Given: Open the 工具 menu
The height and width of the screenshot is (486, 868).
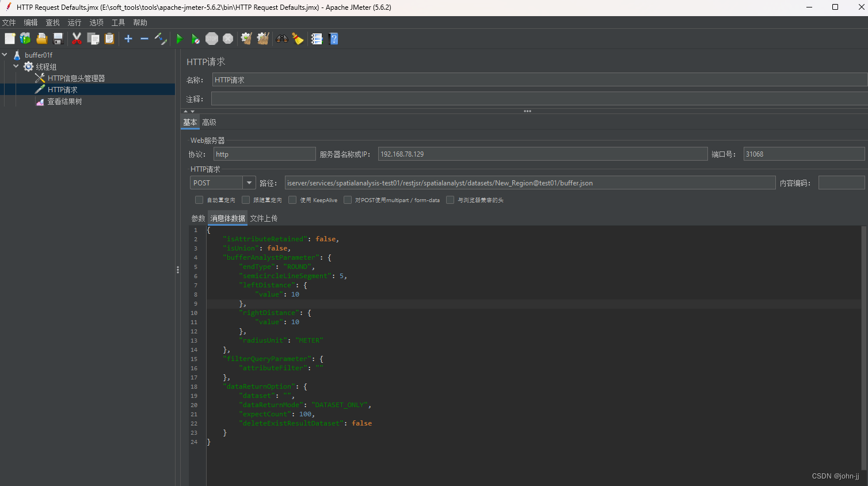Looking at the screenshot, I should 119,22.
